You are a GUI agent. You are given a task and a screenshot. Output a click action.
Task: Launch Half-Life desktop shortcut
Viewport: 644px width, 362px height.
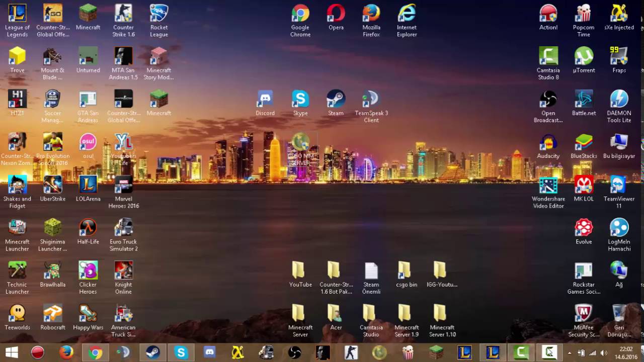click(x=88, y=231)
